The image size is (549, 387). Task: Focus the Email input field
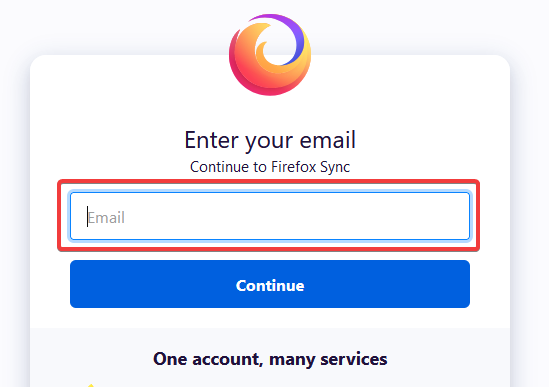coord(270,216)
